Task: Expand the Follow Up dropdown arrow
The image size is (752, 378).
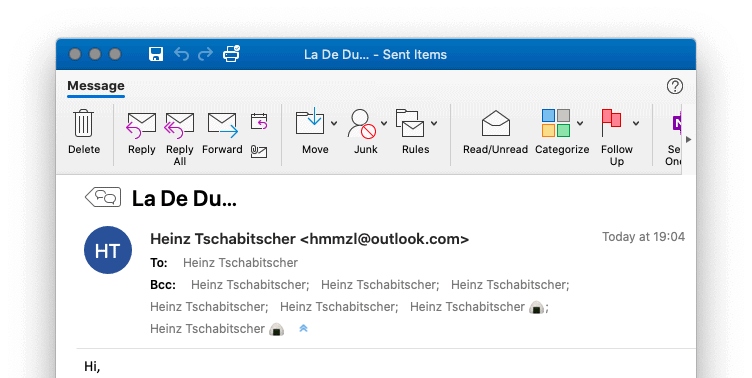Action: [636, 123]
